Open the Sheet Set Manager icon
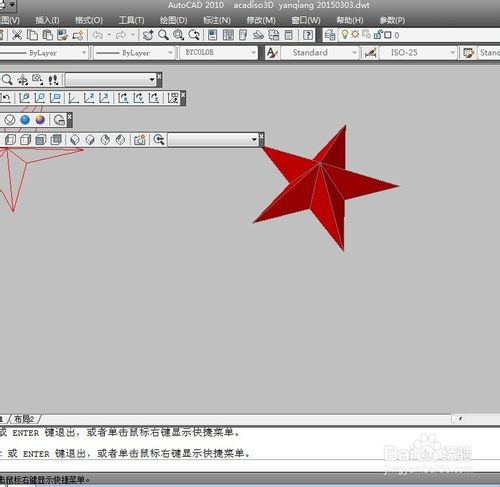 pos(258,35)
